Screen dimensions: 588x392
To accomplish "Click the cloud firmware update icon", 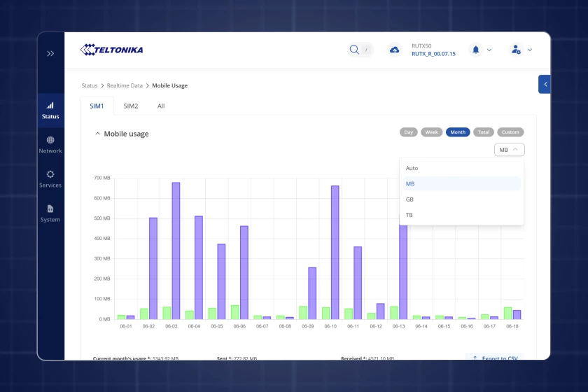I will (394, 50).
